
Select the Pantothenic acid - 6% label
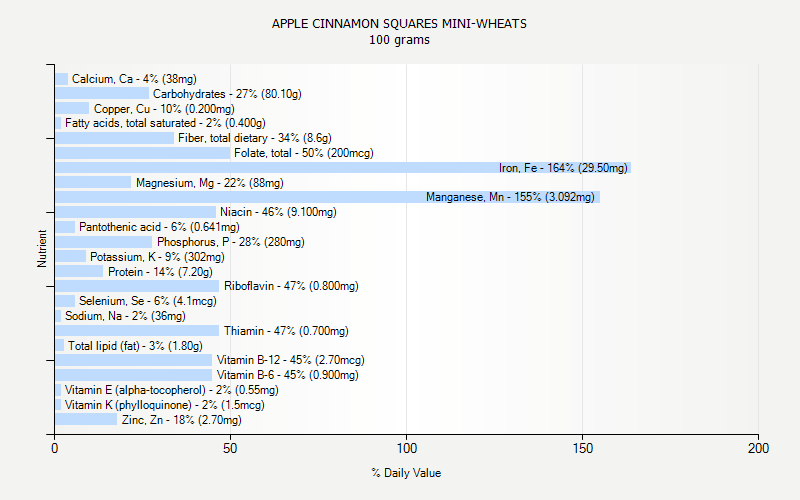[x=159, y=227]
